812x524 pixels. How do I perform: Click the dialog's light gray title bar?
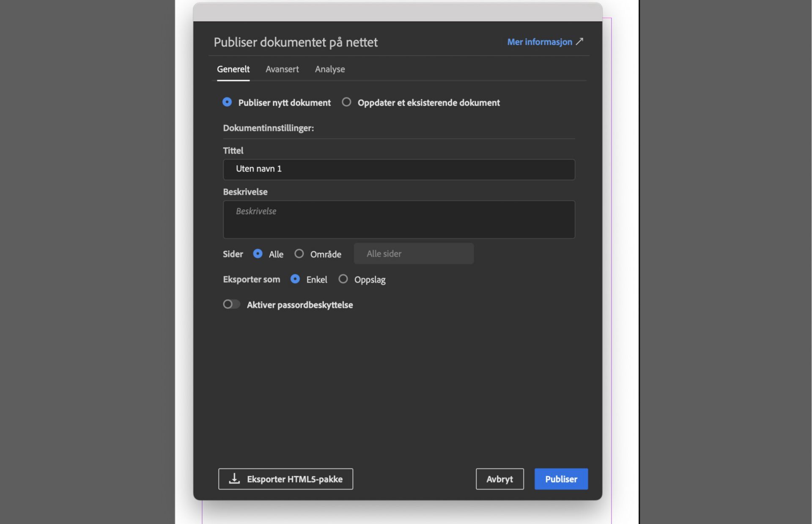(398, 11)
